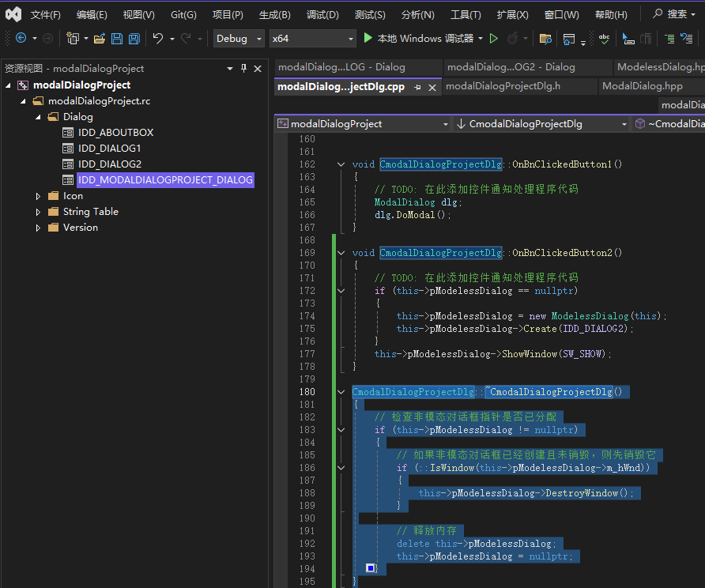Click the Save file toolbar icon
The image size is (705, 588).
click(x=117, y=39)
